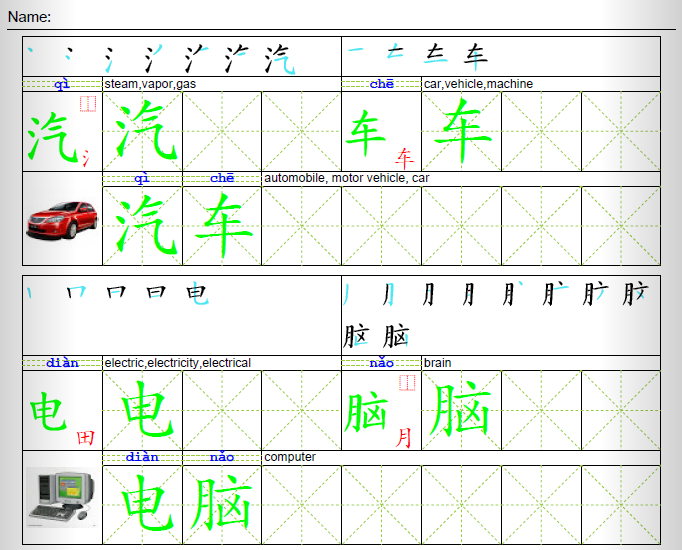Viewport: 682px width, 550px height.
Task: Click the 日 step in 电 stroke sequence
Action: 156,292
